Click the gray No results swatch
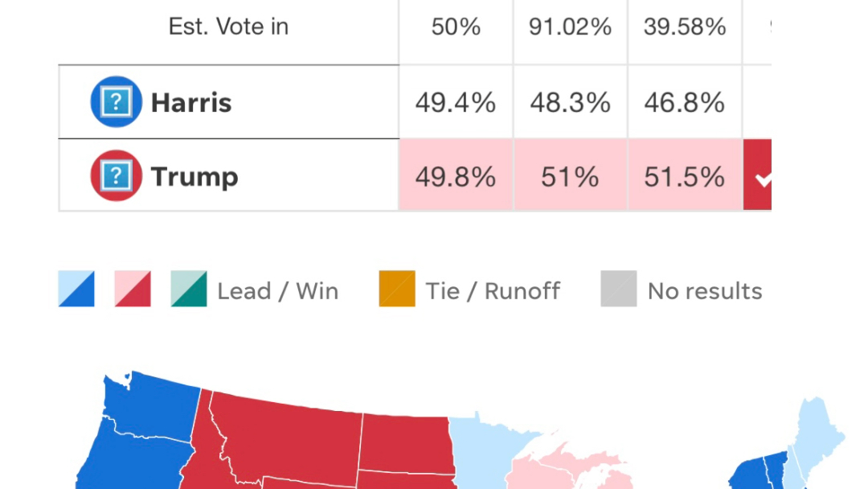Image resolution: width=868 pixels, height=489 pixels. [x=619, y=289]
